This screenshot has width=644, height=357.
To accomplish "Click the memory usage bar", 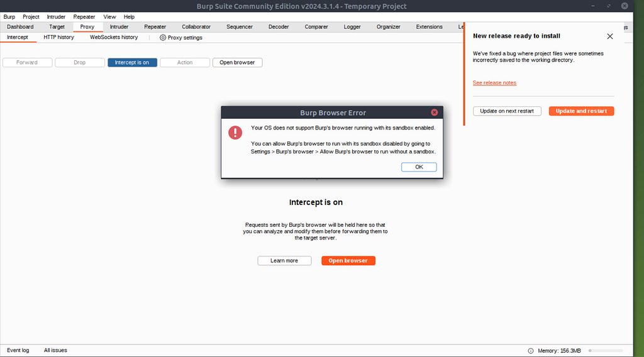I will [x=606, y=351].
